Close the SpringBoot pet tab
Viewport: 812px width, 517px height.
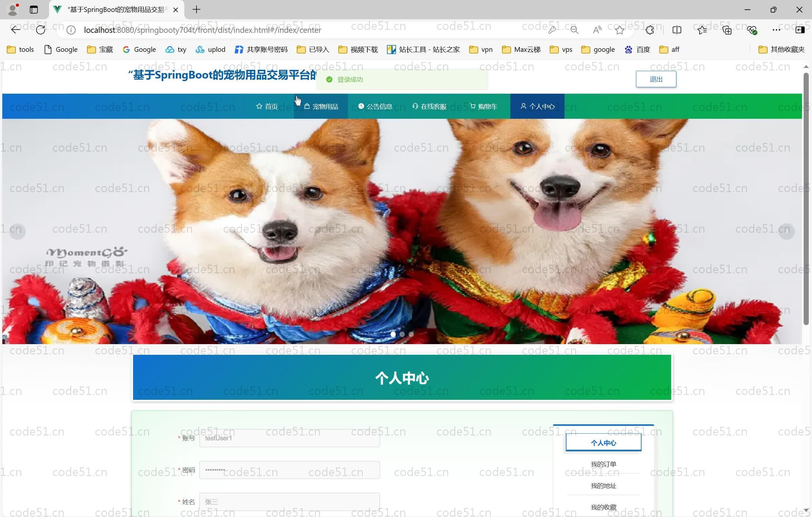click(x=175, y=10)
